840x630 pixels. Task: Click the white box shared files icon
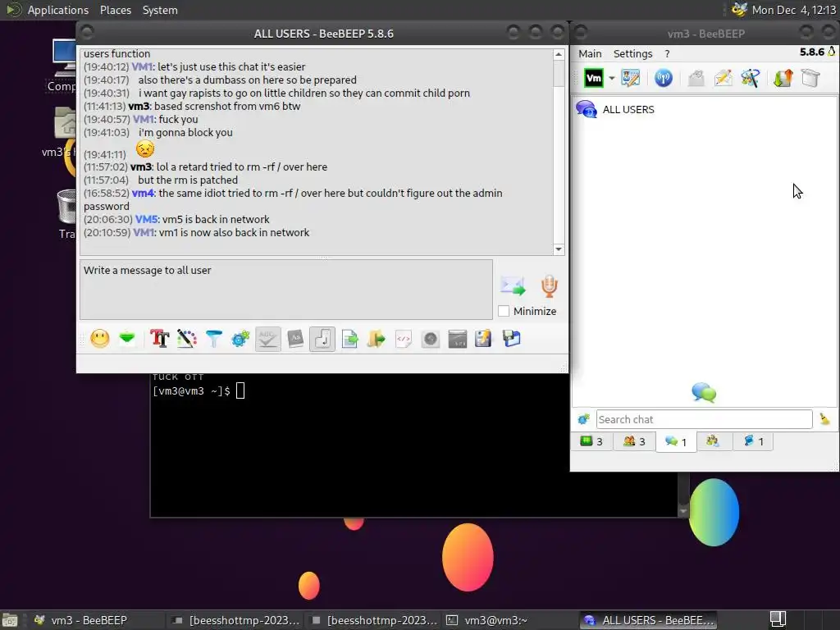pyautogui.click(x=810, y=78)
